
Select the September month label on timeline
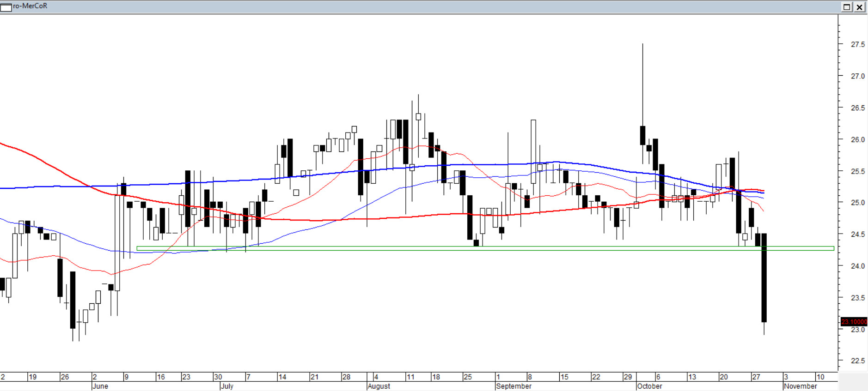point(513,386)
